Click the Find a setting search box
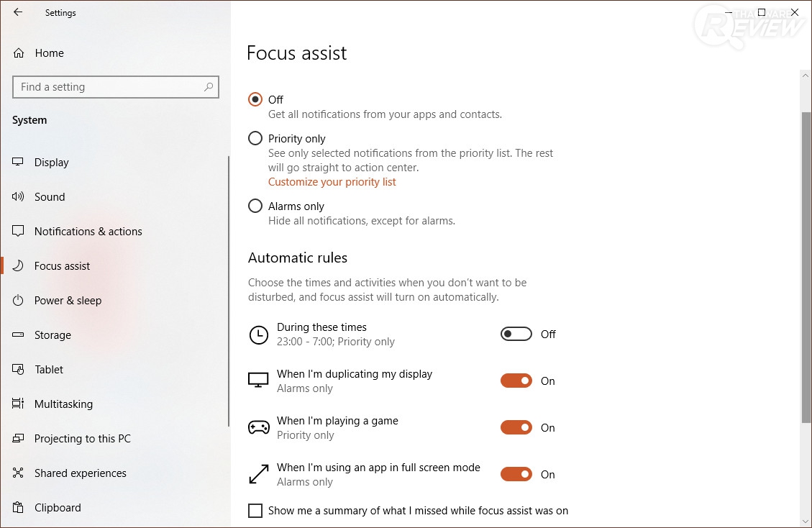 pos(108,87)
